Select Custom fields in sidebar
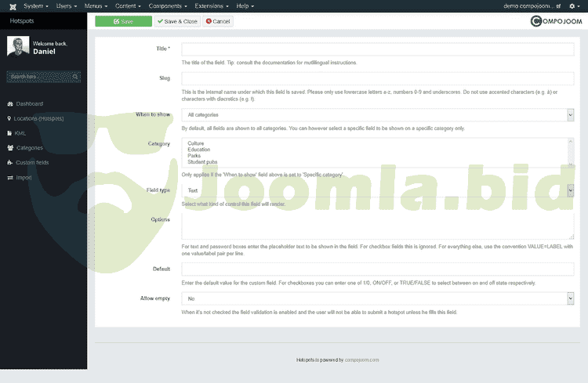588x383 pixels. [x=32, y=163]
